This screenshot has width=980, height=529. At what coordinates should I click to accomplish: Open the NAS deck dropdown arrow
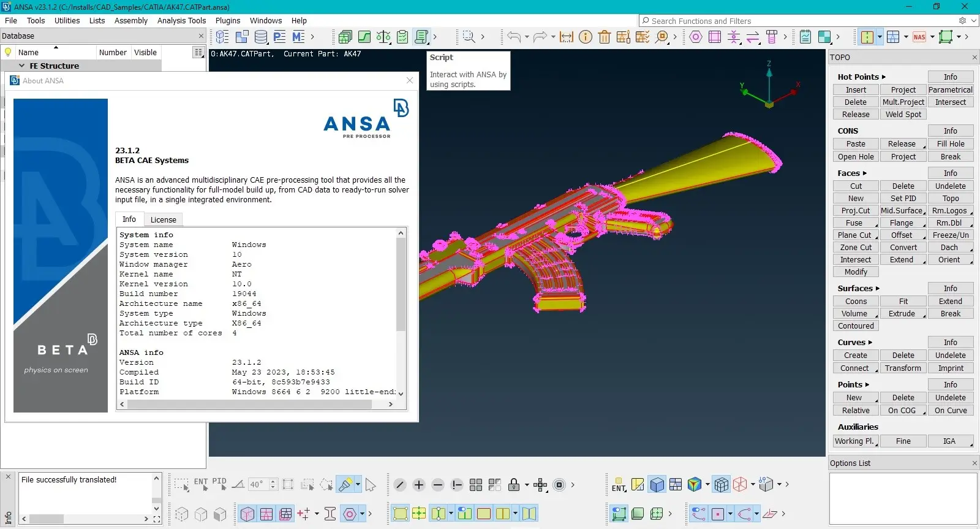[x=932, y=37]
